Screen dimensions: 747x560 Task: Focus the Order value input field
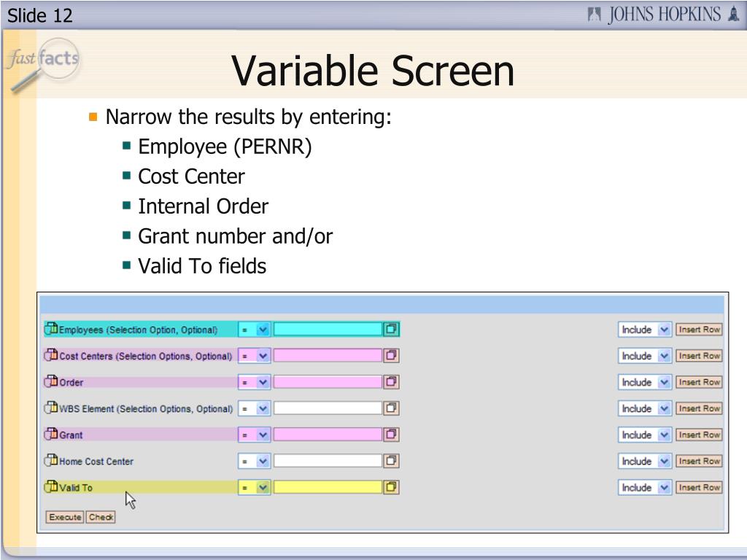pos(328,381)
